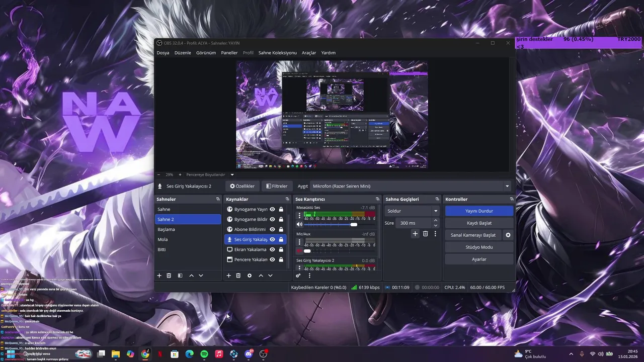Open the scene filters icon in Sahneler toolbar
644x362 pixels.
tap(180, 276)
